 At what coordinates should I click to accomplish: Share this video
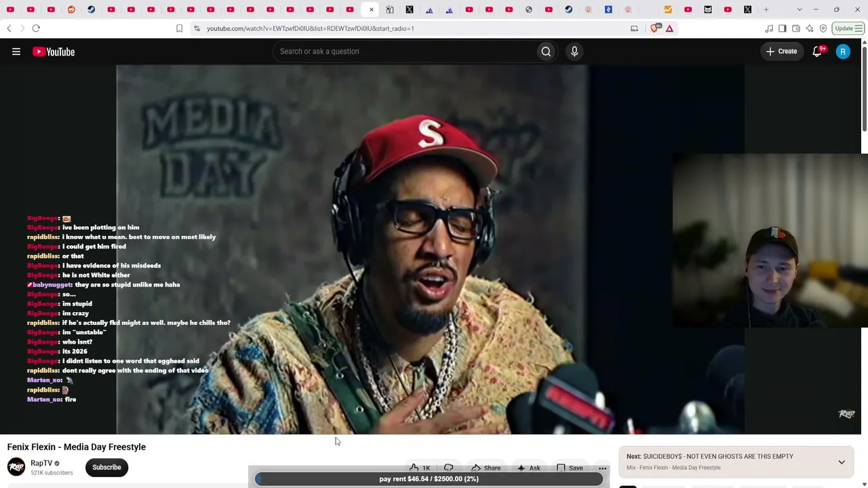486,468
